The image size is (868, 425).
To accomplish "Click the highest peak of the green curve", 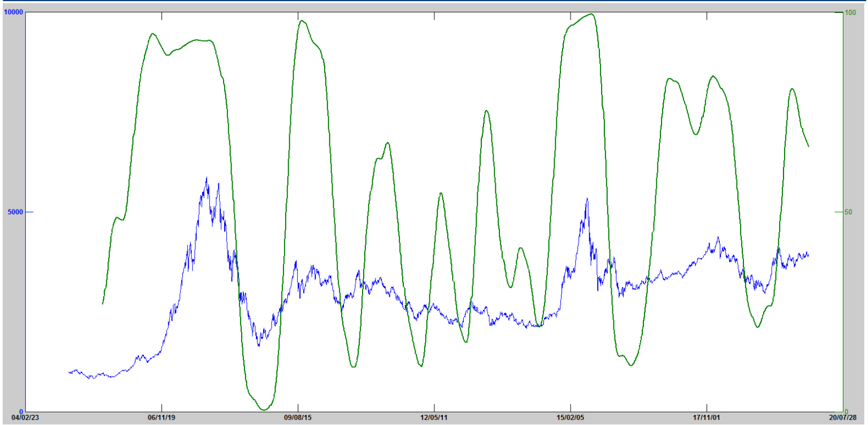I will point(592,14).
